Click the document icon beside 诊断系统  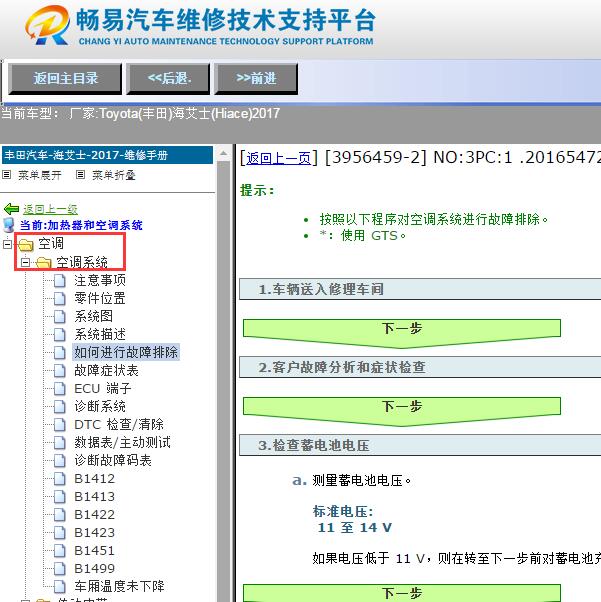60,406
